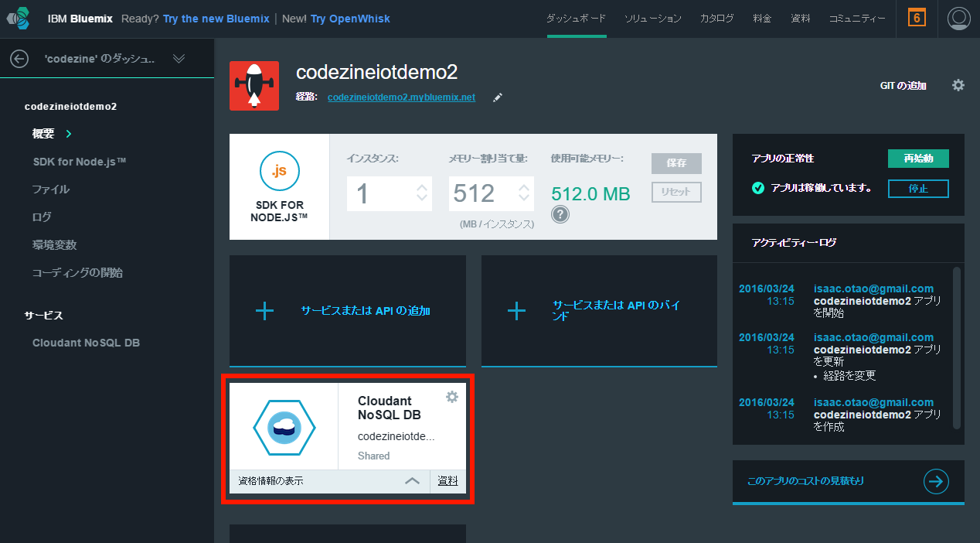
Task: Edit the route with the pencil icon
Action: (498, 97)
